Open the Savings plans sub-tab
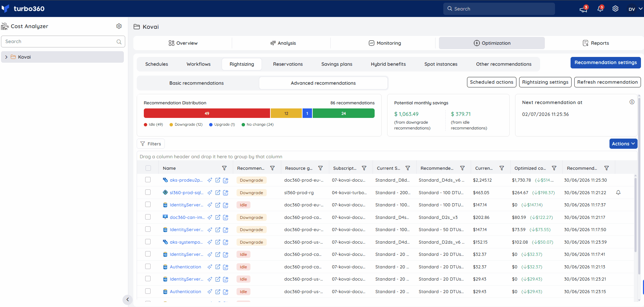This screenshot has width=644, height=307. point(337,64)
